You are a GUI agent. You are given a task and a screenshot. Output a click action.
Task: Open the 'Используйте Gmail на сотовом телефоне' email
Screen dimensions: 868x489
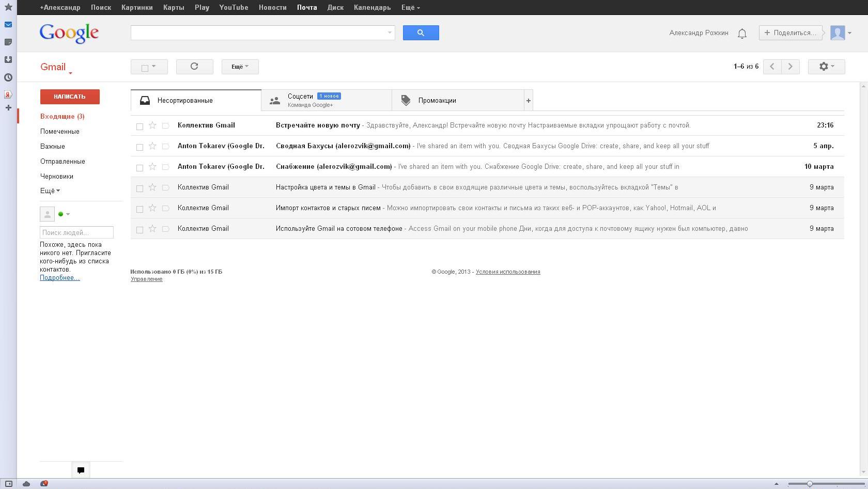(x=487, y=228)
